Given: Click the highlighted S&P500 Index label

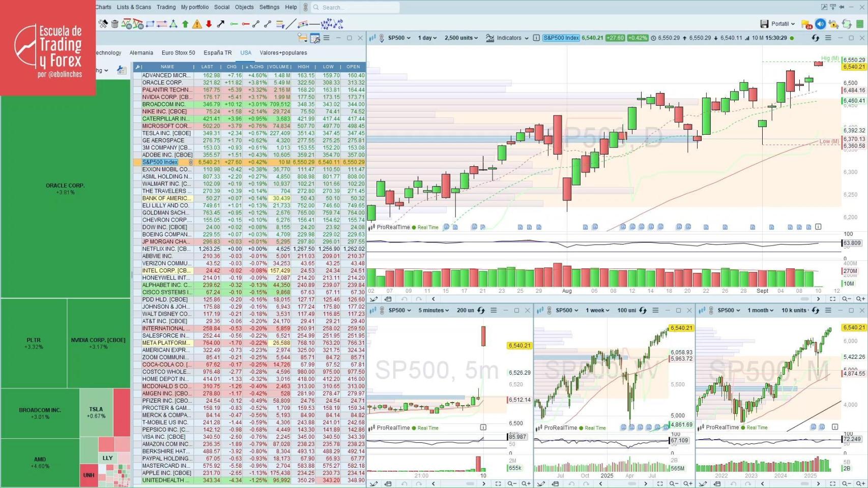Looking at the screenshot, I should [x=561, y=38].
